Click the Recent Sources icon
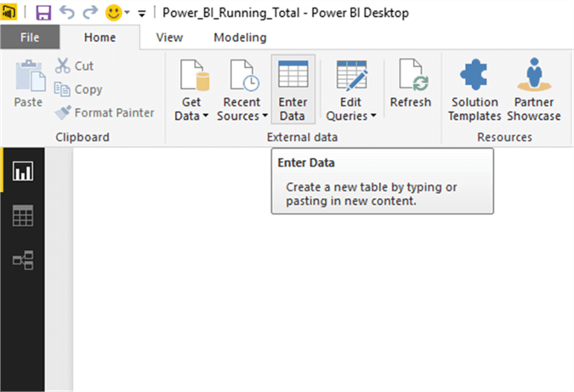Image resolution: width=574 pixels, height=392 pixels. [x=244, y=75]
